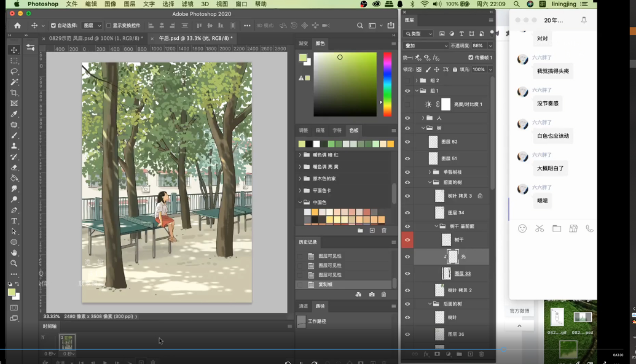The height and width of the screenshot is (364, 636).
Task: Click the Home icon in options bar
Action: point(17,26)
